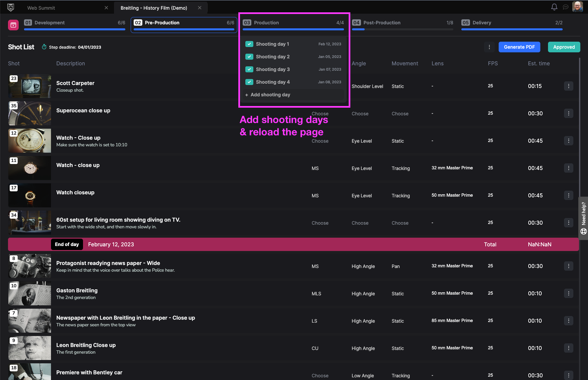588x380 pixels.
Task: Click est. time 00:15 for Scott Carpeter
Action: (x=535, y=86)
